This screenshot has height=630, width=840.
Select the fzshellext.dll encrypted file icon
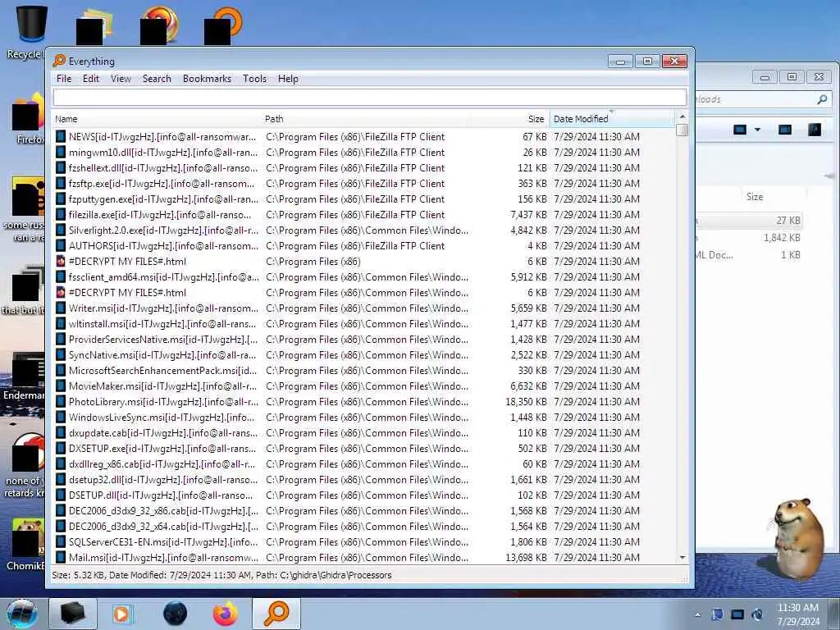(x=61, y=167)
